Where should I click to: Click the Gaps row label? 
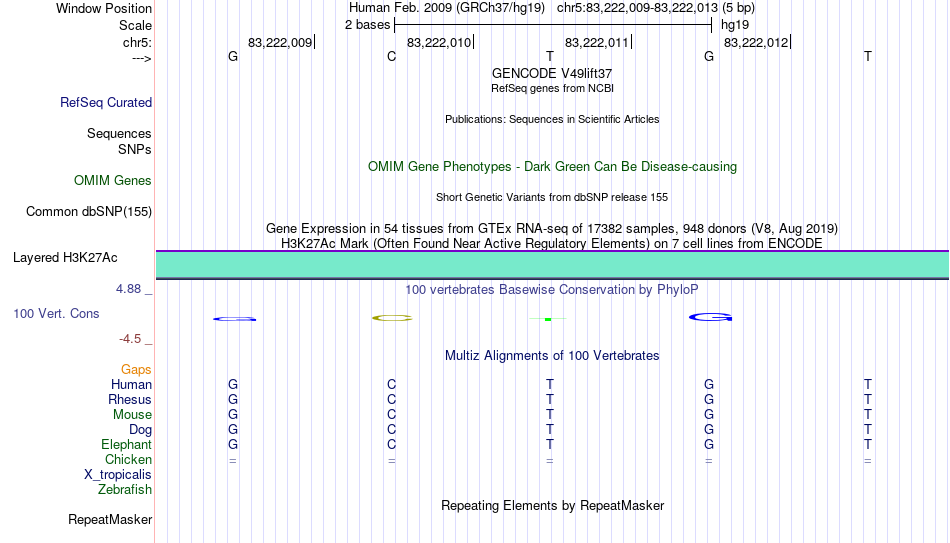(x=136, y=370)
